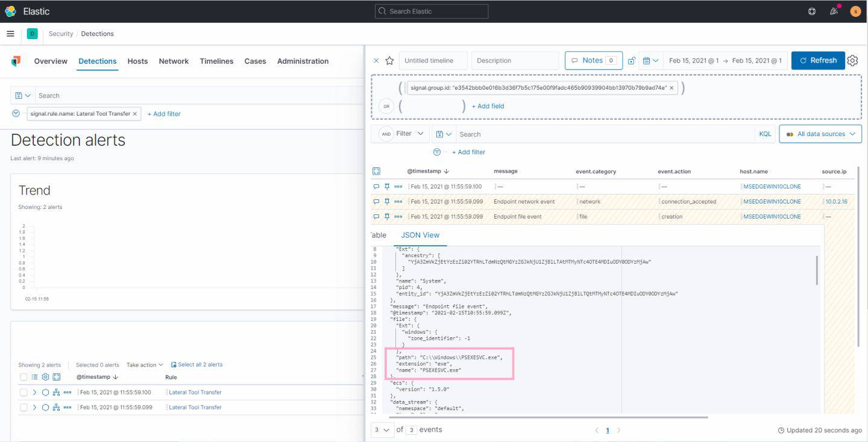Check the box for the 11:55:59.099 alert
868x442 pixels.
click(x=24, y=408)
